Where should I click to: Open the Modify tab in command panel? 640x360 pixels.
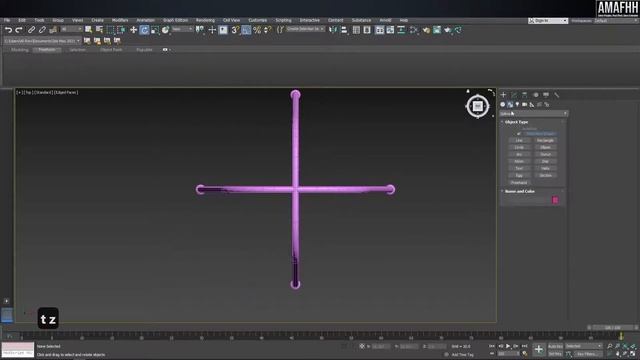pyautogui.click(x=514, y=95)
